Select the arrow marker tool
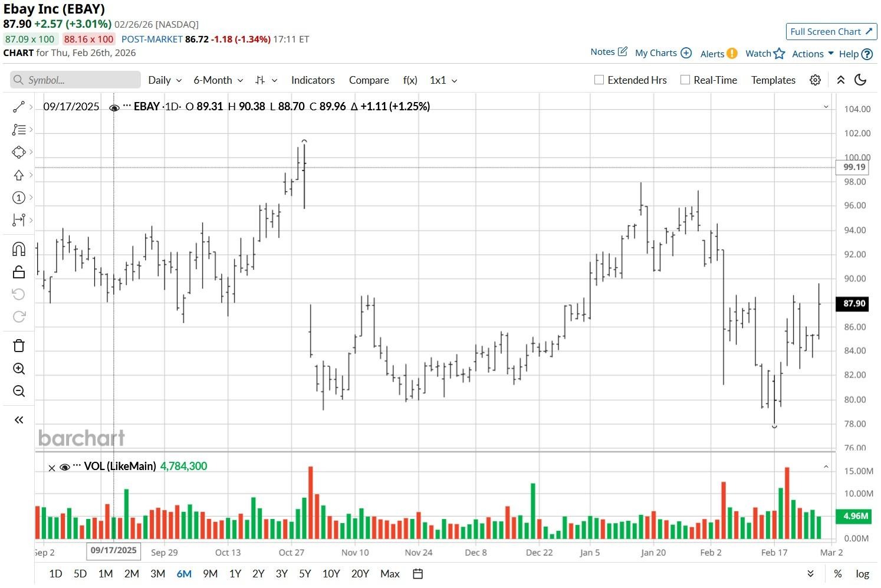The height and width of the screenshot is (588, 881). click(x=18, y=175)
